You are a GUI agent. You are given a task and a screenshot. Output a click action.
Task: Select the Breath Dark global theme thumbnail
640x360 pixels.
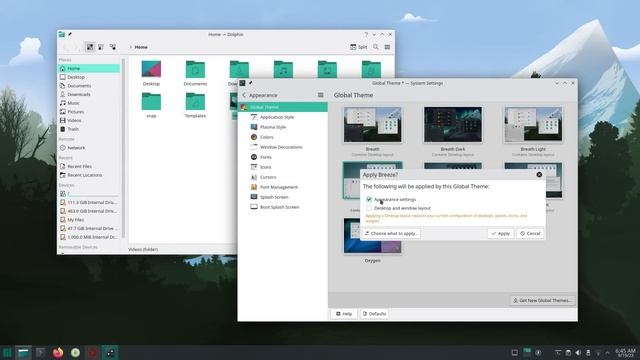[x=453, y=125]
